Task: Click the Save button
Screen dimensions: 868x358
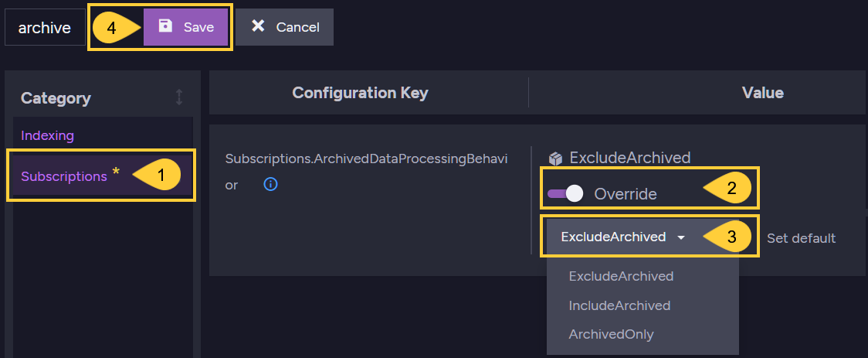Action: pyautogui.click(x=185, y=27)
